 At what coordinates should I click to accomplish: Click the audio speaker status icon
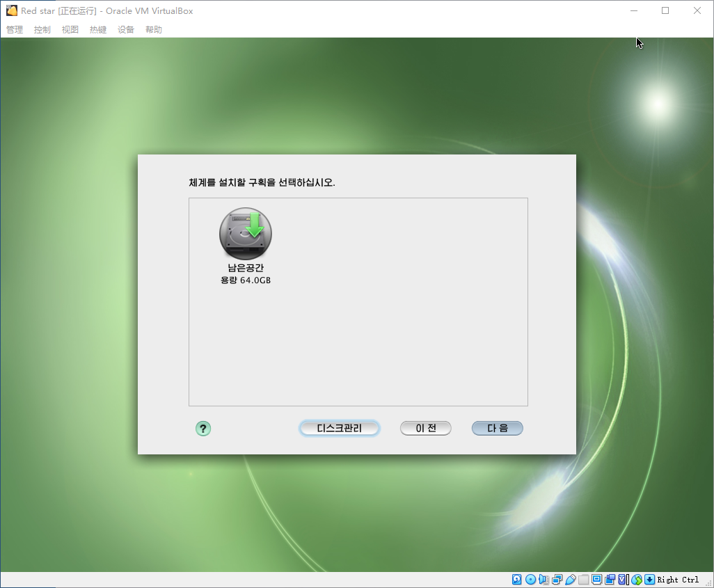click(x=544, y=580)
